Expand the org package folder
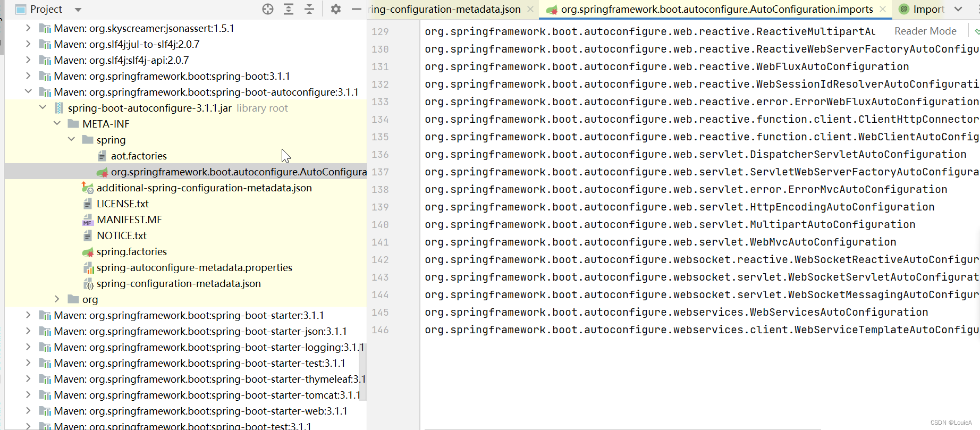The height and width of the screenshot is (430, 980). point(57,299)
